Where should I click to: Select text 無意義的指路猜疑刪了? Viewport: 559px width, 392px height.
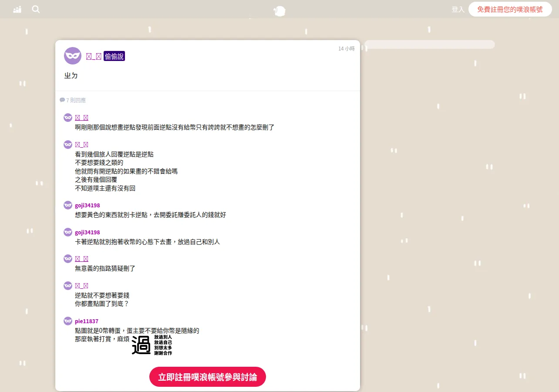click(x=105, y=269)
